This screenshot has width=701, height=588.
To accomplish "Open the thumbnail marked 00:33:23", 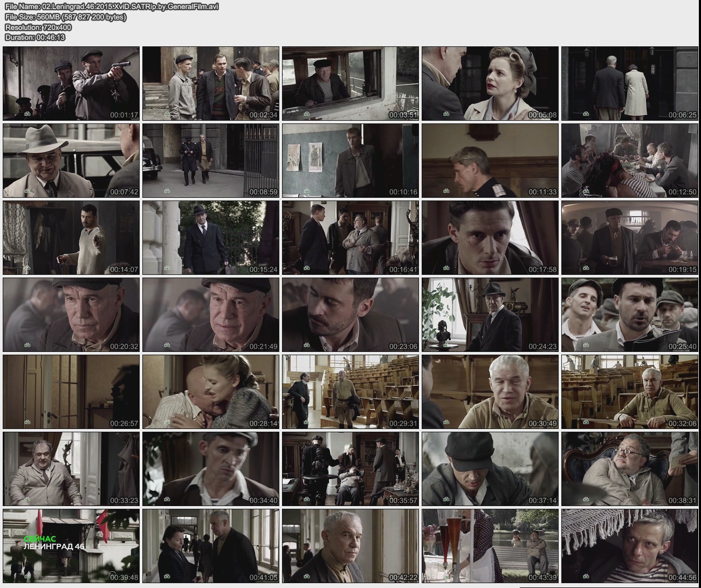I will [71, 469].
